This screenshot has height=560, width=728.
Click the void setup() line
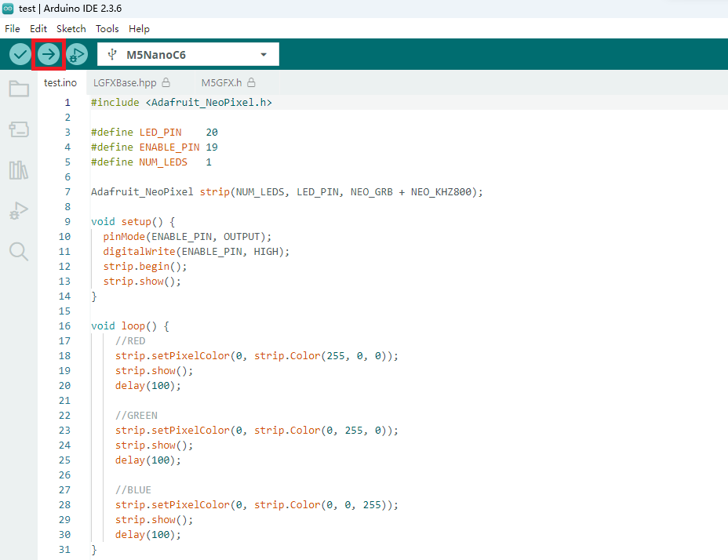click(133, 221)
